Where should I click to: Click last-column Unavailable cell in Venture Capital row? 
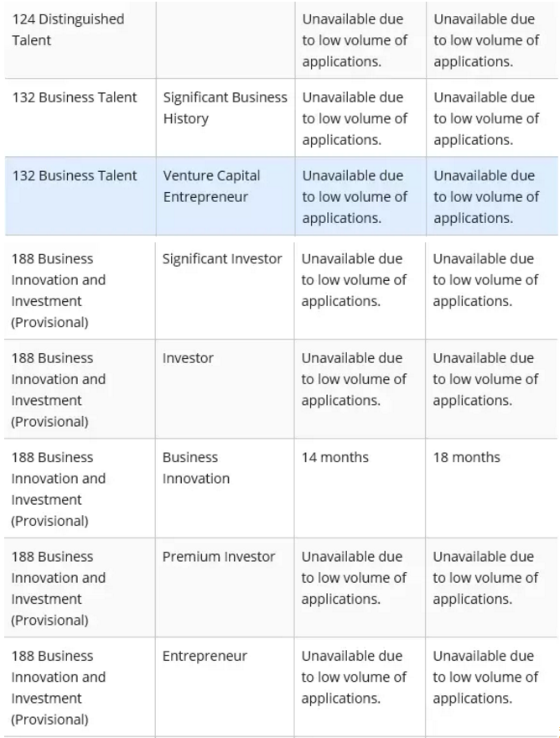point(492,195)
